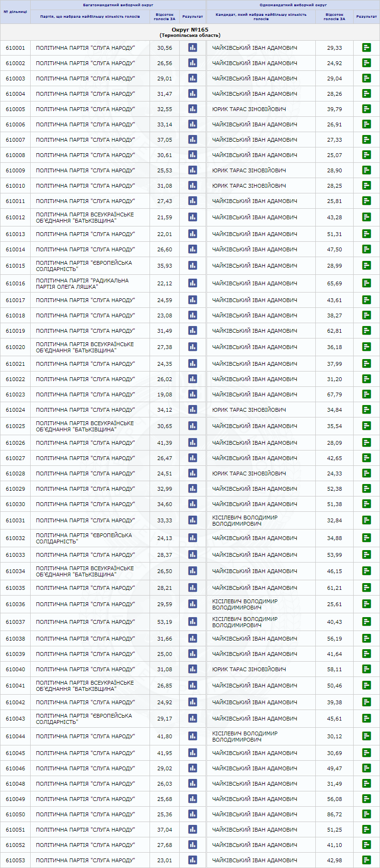Select precinct number 610020 cell
Screen dimensions: 380x868
[15, 347]
